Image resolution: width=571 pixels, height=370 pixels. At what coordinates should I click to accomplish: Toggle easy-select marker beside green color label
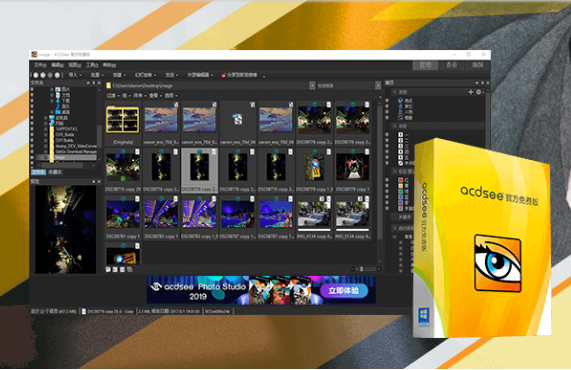(387, 191)
